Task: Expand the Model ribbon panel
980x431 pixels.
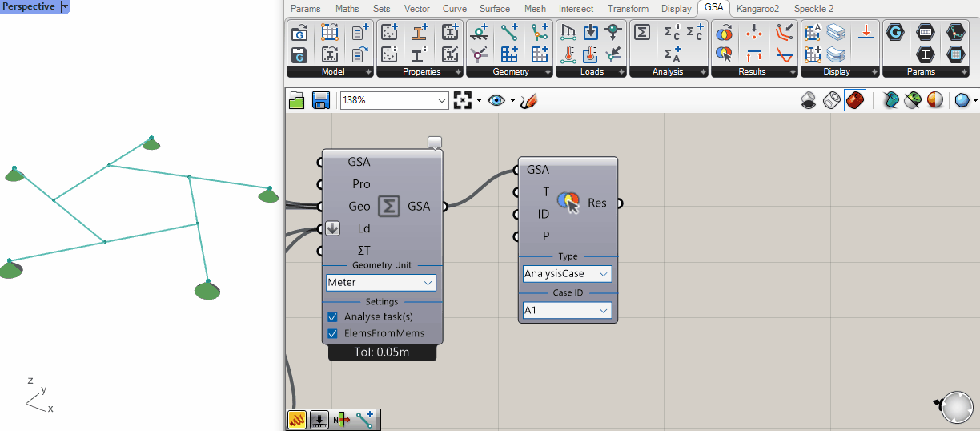Action: click(x=369, y=72)
